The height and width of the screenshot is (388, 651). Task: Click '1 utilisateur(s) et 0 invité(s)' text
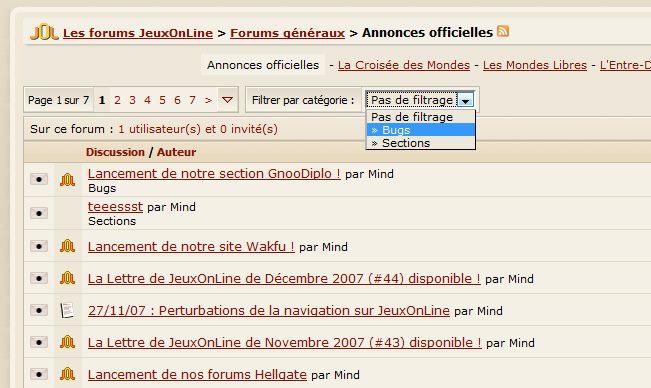(x=198, y=129)
